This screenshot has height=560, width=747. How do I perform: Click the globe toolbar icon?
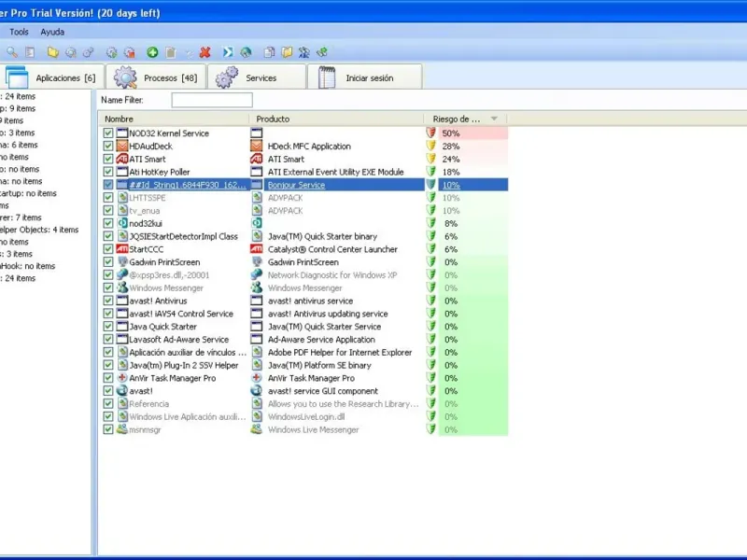click(246, 52)
